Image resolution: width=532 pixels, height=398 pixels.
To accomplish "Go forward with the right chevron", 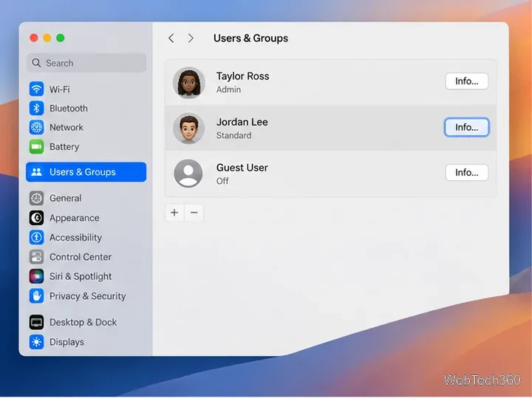I will (191, 38).
